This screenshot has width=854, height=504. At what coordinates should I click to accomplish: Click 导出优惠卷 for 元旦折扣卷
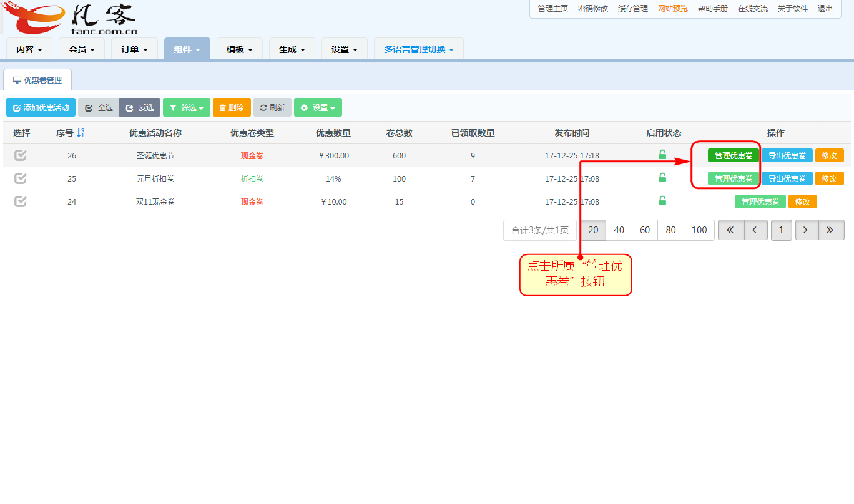point(787,179)
